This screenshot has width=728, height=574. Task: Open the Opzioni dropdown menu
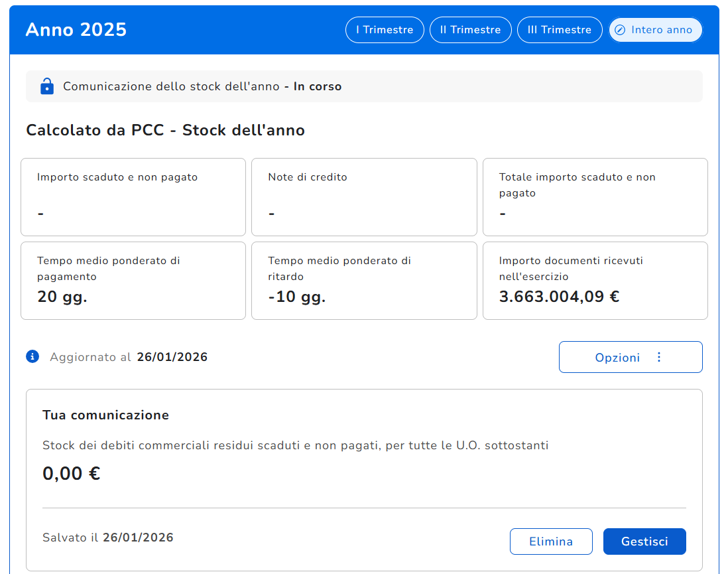(630, 358)
